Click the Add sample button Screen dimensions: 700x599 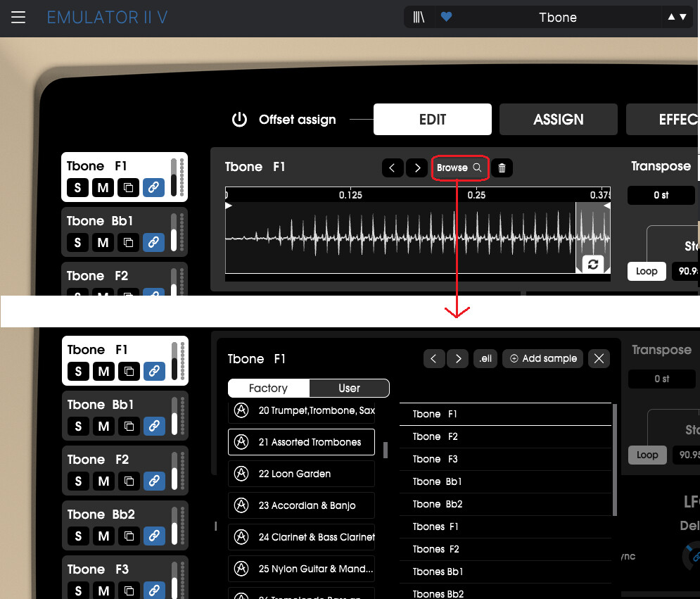(543, 359)
